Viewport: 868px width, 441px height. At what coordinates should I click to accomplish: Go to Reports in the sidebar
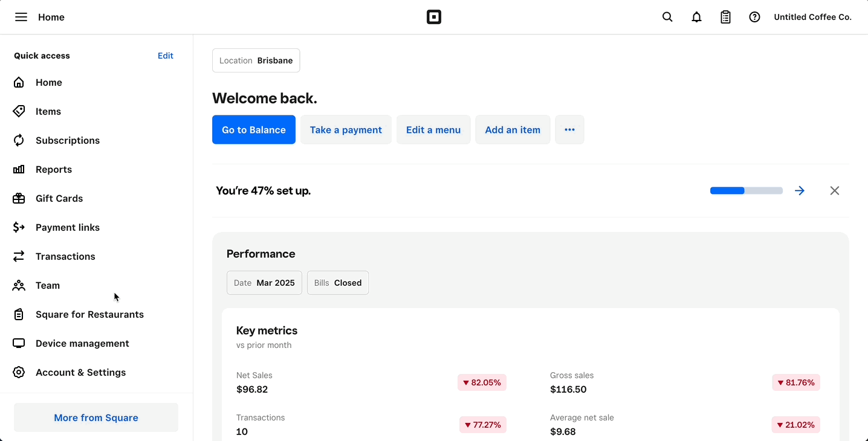(54, 169)
